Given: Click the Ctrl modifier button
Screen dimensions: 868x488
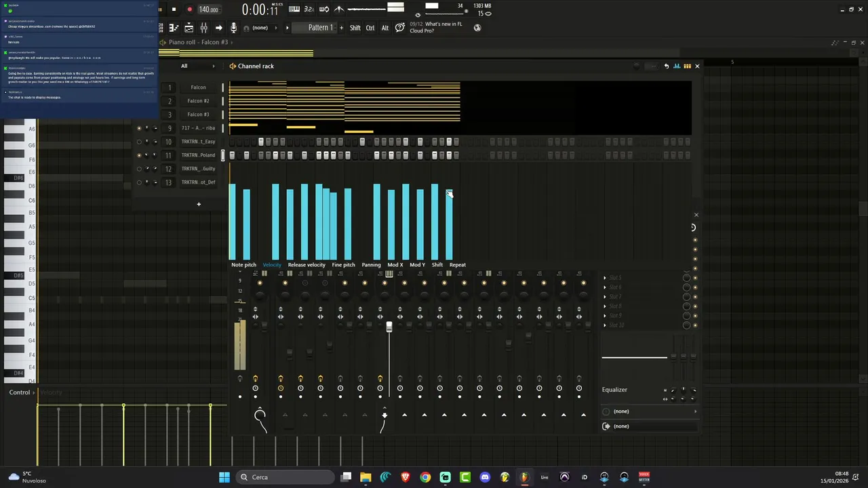Looking at the screenshot, I should [370, 28].
